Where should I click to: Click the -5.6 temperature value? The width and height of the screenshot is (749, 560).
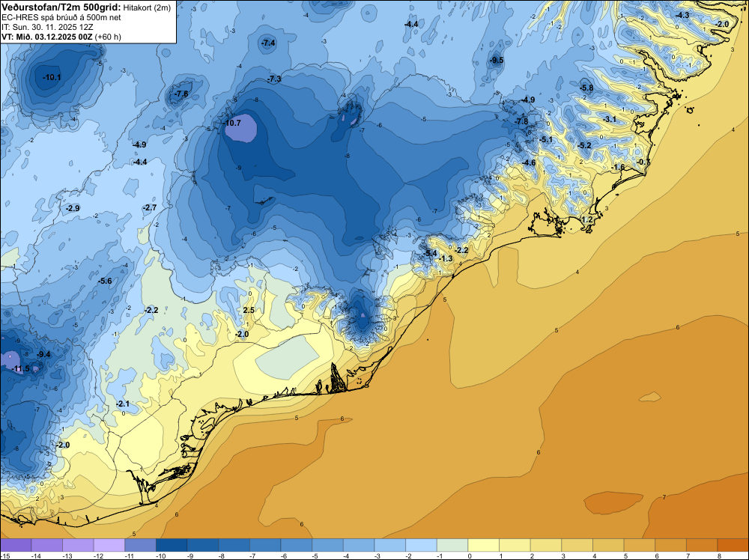click(105, 281)
